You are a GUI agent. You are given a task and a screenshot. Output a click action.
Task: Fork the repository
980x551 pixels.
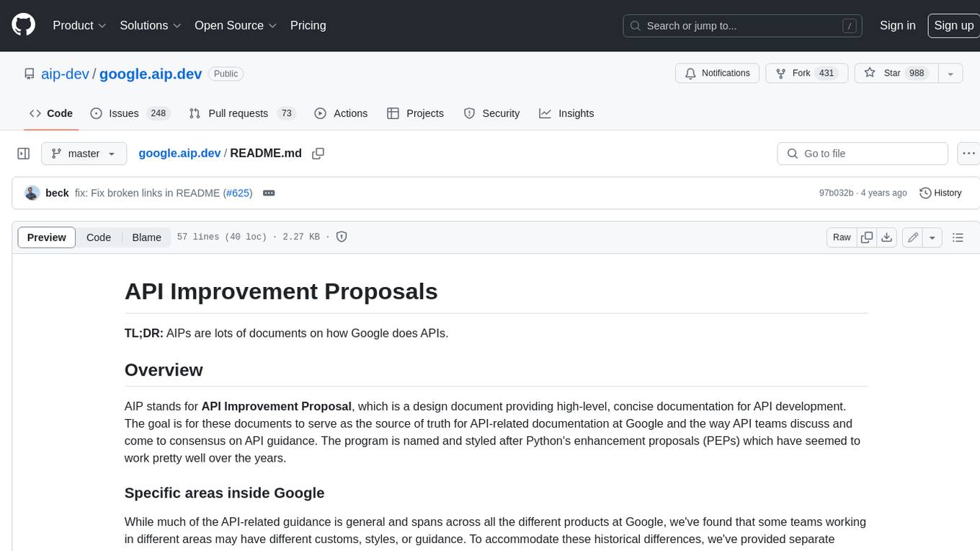coord(806,74)
